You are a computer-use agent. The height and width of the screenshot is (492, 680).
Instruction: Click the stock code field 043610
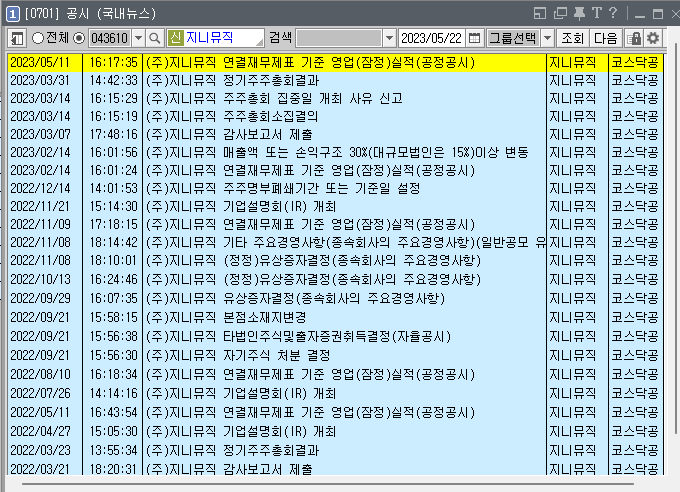pos(110,38)
